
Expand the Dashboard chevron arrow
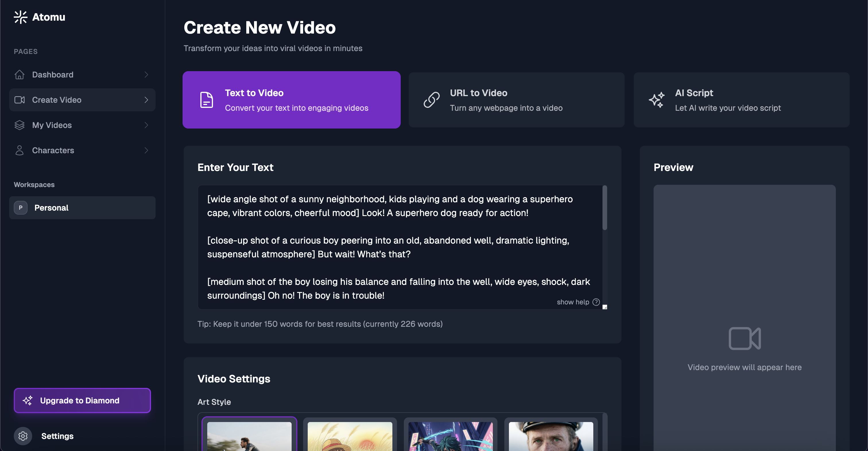tap(146, 74)
